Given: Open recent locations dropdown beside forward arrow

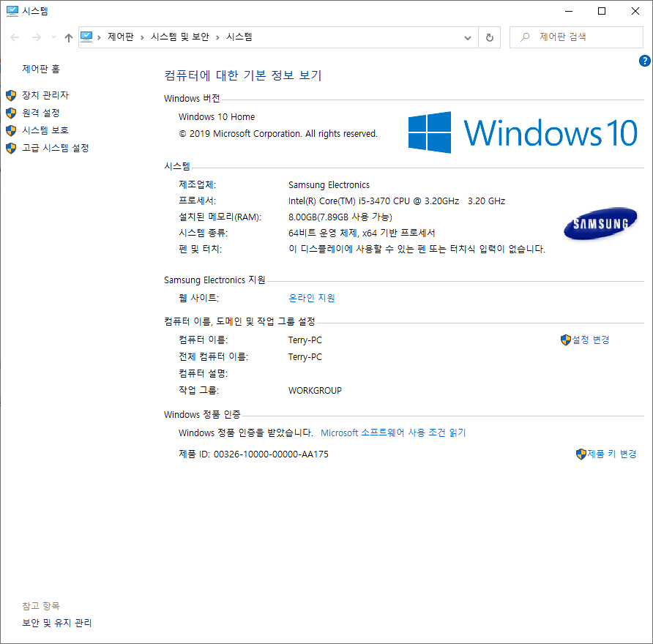Looking at the screenshot, I should click(x=53, y=37).
